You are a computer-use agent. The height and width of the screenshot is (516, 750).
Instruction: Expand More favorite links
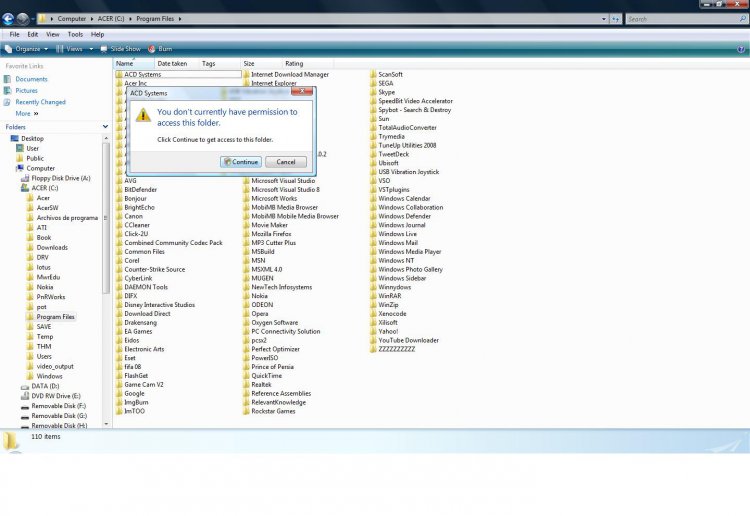27,113
